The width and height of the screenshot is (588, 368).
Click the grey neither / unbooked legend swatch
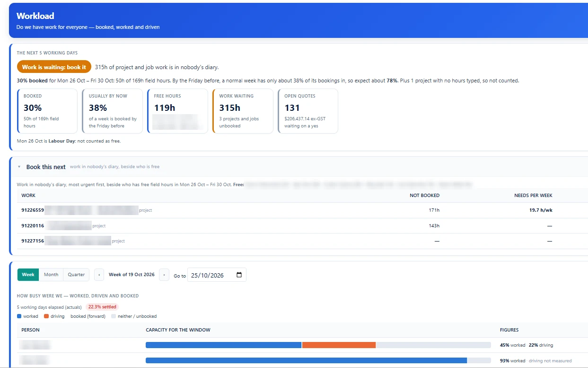point(114,316)
